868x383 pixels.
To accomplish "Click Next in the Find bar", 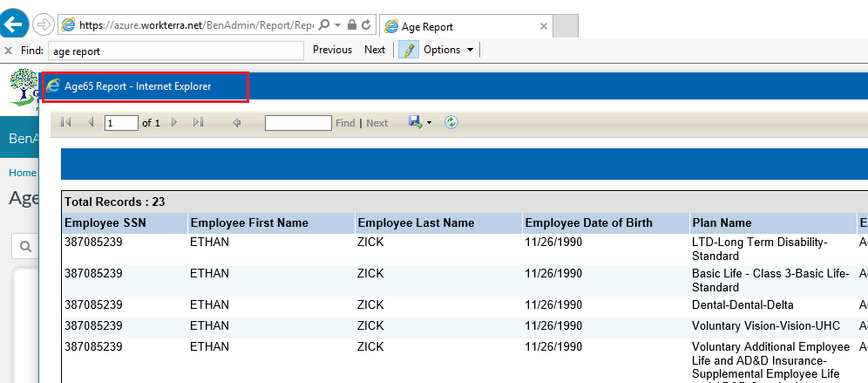I will [x=375, y=50].
